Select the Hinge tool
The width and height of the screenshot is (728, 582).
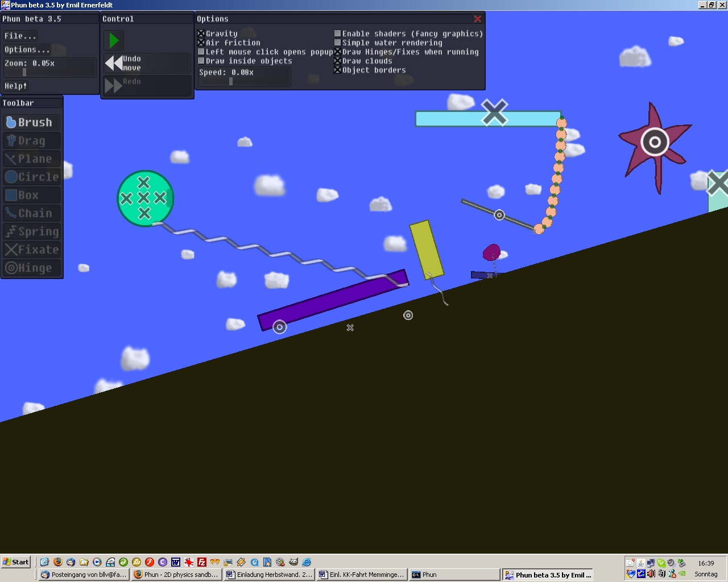[x=32, y=268]
